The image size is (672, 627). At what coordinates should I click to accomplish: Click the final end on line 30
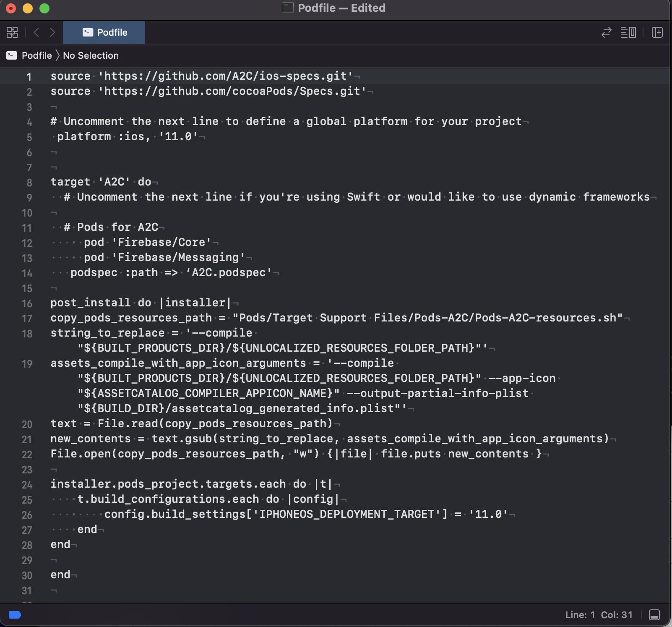60,575
